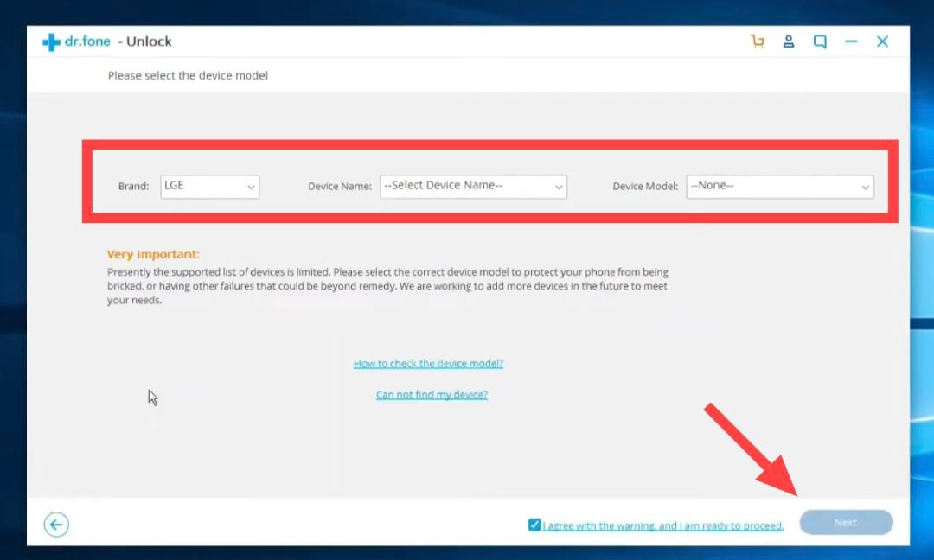Click the 'Device Name:' label
The image size is (934, 560).
coord(340,187)
